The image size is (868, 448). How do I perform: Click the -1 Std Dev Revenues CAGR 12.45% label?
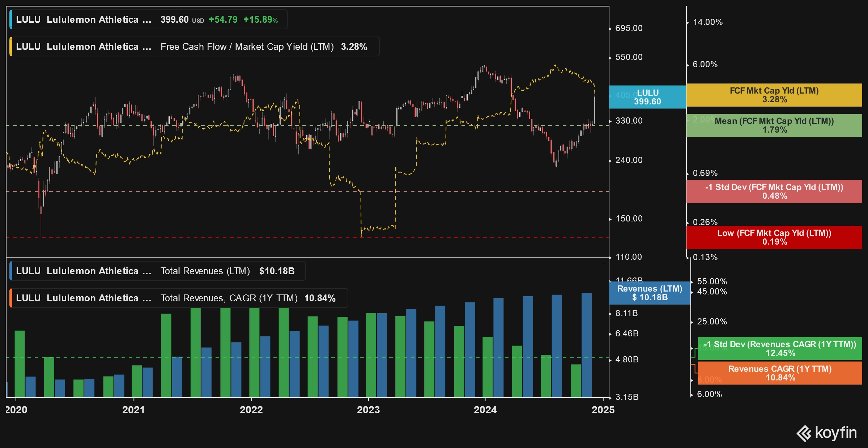[x=780, y=349]
